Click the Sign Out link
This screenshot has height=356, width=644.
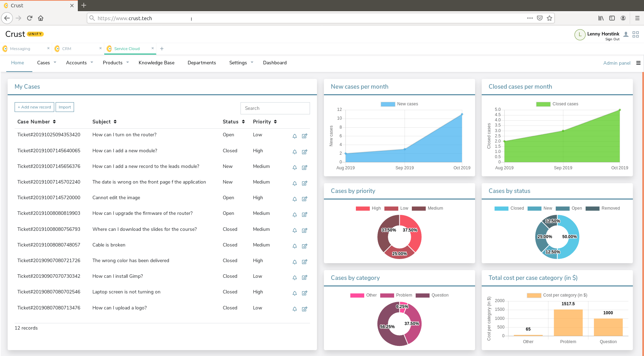point(612,39)
